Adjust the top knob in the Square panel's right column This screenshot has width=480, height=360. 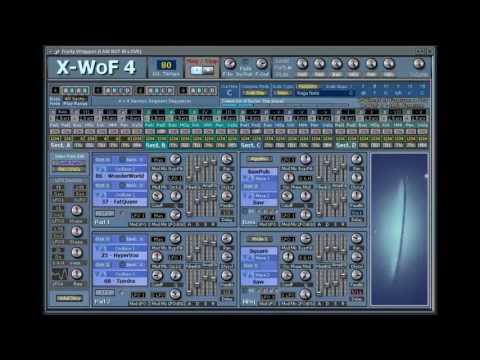click(357, 239)
